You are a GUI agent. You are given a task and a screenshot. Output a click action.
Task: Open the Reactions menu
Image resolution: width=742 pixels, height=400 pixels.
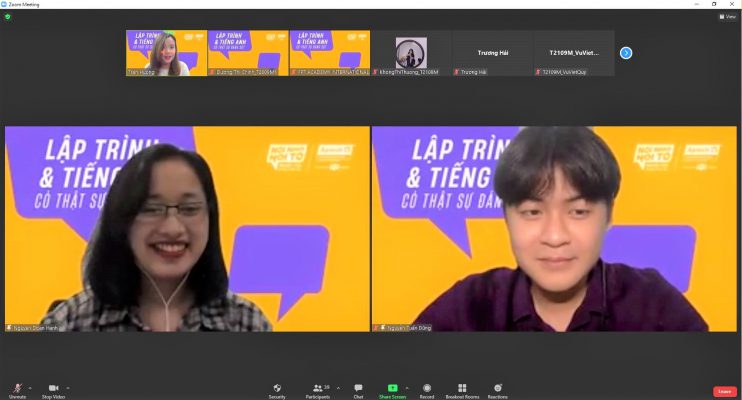pyautogui.click(x=498, y=388)
